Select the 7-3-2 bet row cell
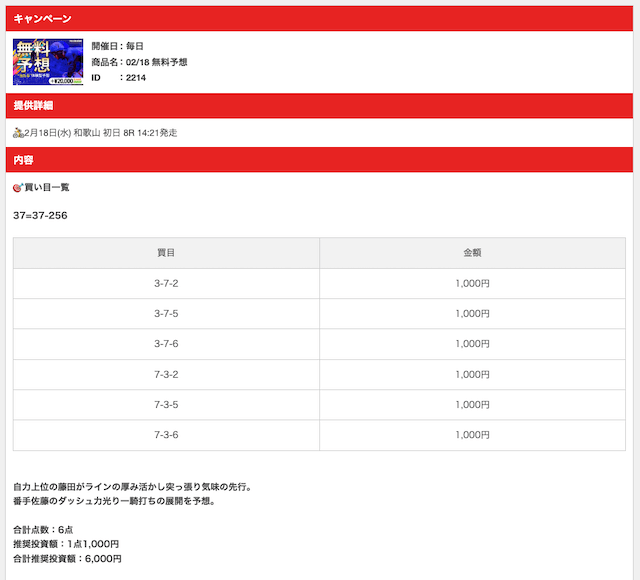Screen dimensions: 640x580 click(x=166, y=375)
